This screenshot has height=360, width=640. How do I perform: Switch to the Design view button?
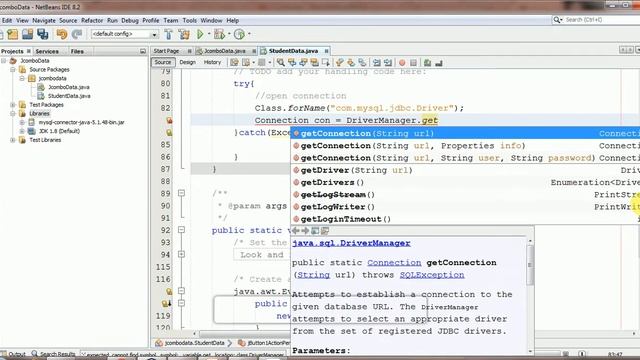click(187, 62)
